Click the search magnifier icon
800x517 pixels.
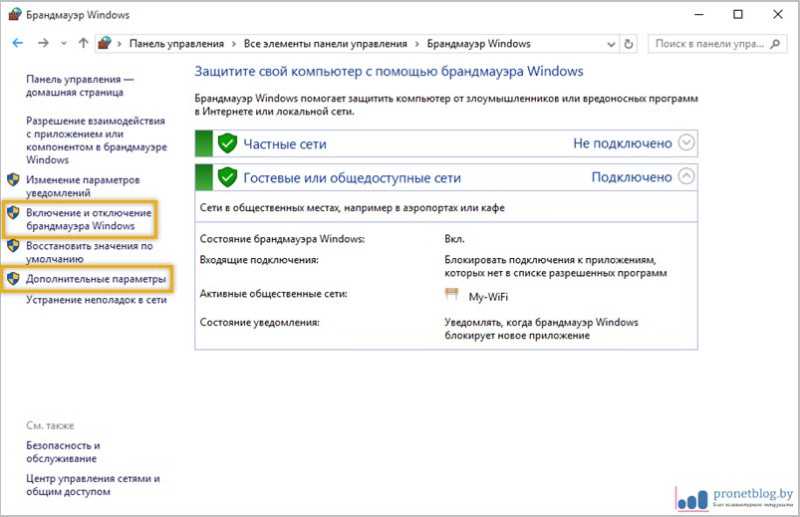pos(776,44)
